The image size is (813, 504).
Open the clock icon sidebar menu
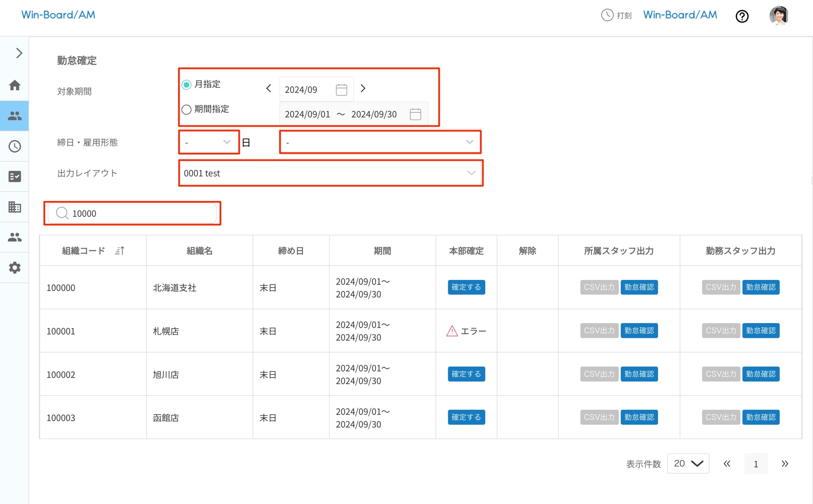pyautogui.click(x=15, y=146)
